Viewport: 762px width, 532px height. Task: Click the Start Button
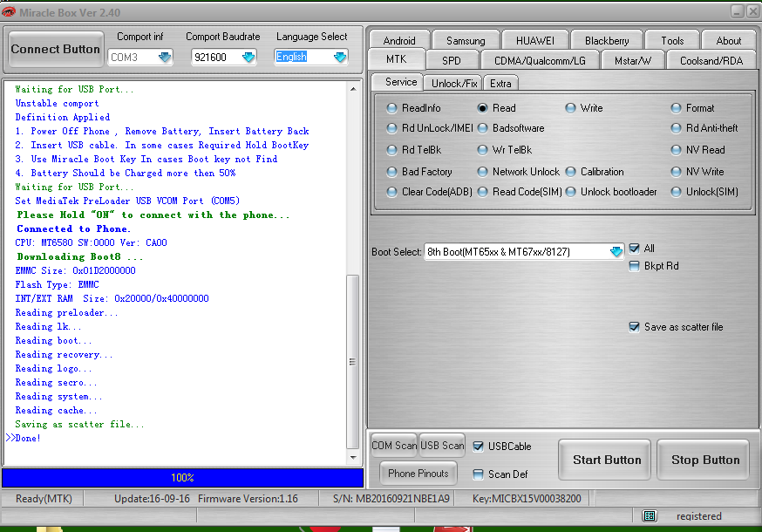[605, 460]
